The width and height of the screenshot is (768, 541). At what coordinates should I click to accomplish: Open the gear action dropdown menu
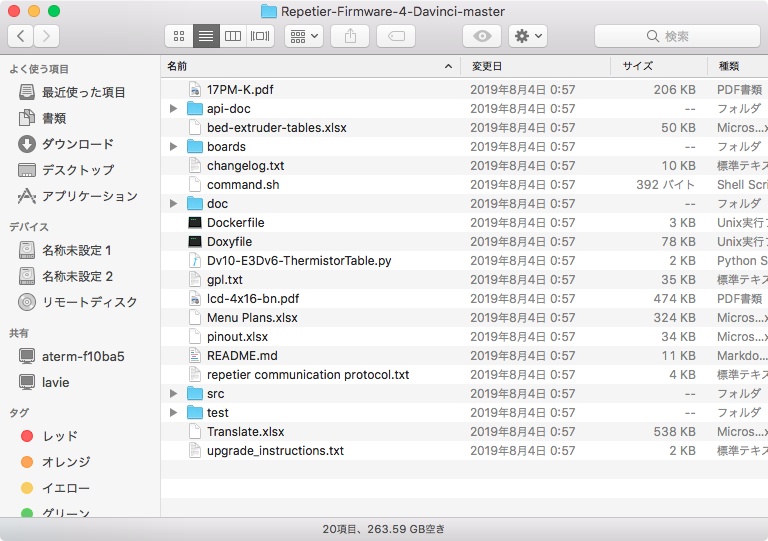(527, 36)
